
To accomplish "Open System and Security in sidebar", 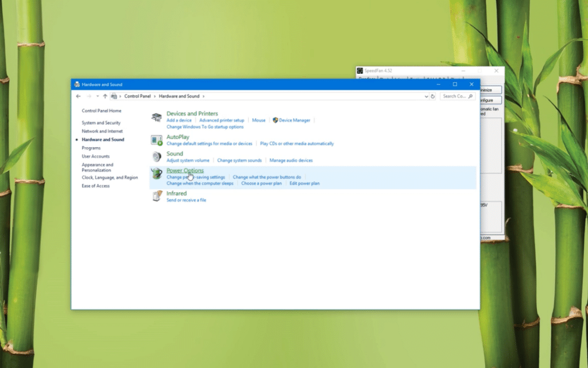I will point(101,123).
